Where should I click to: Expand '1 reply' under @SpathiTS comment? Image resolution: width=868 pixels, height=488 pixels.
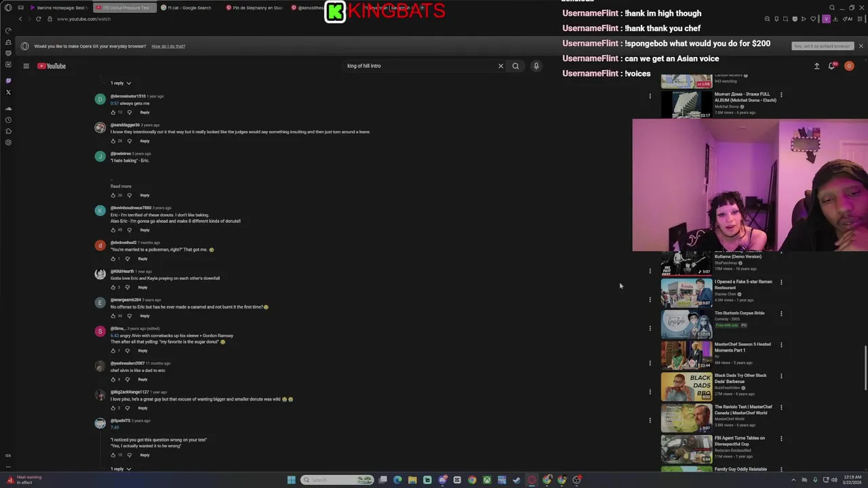click(121, 469)
